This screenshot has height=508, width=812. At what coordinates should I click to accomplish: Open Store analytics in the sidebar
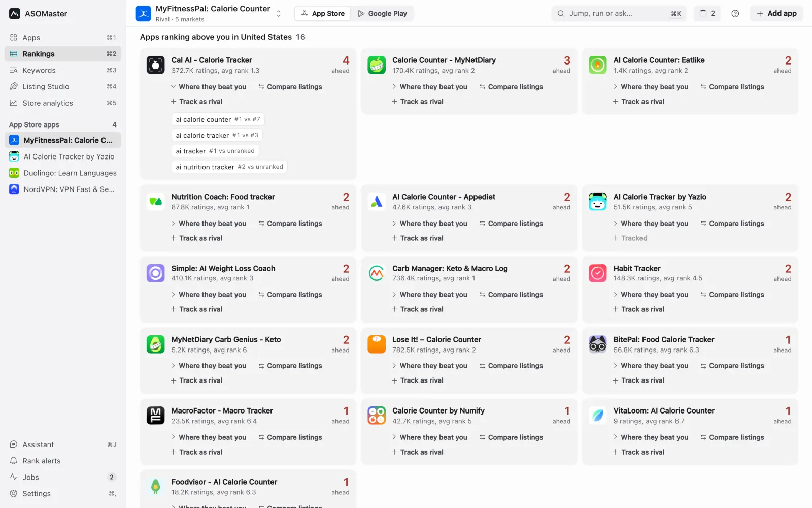coord(63,103)
